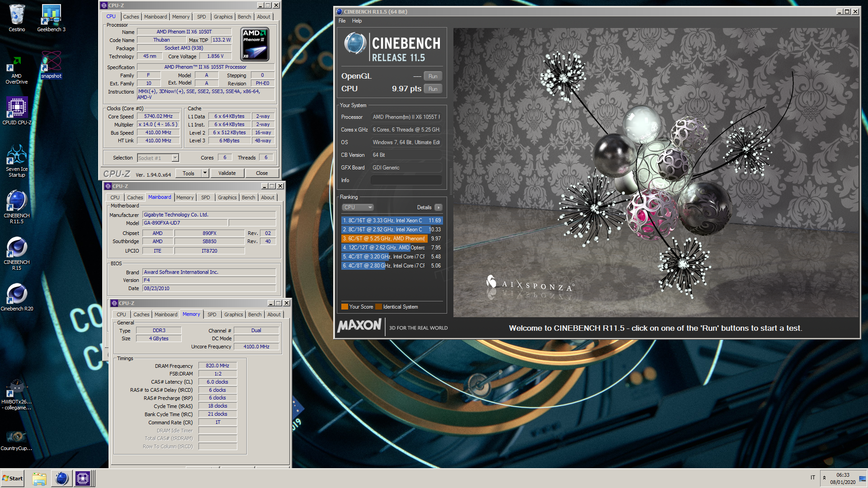Image resolution: width=868 pixels, height=488 pixels.
Task: Expand ranking Details arrow button
Action: pos(438,207)
